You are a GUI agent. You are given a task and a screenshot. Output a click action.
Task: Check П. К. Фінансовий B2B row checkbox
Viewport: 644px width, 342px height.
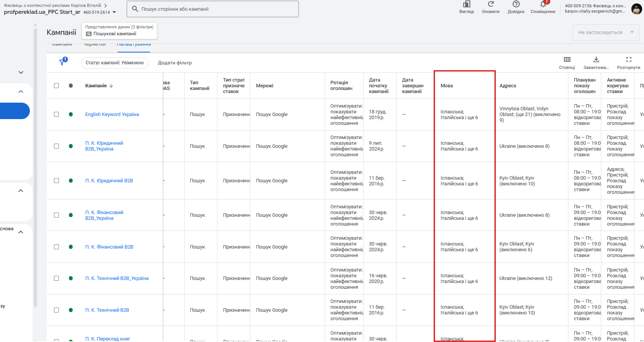(x=57, y=247)
